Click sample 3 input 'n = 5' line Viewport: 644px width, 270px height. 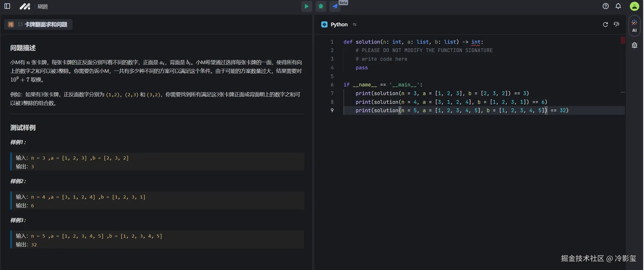tap(89, 236)
